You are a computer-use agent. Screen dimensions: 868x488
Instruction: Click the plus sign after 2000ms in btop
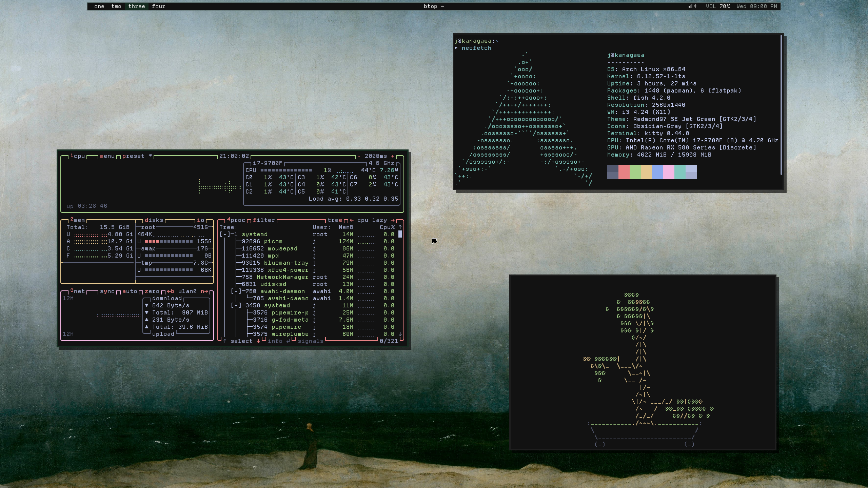point(393,156)
